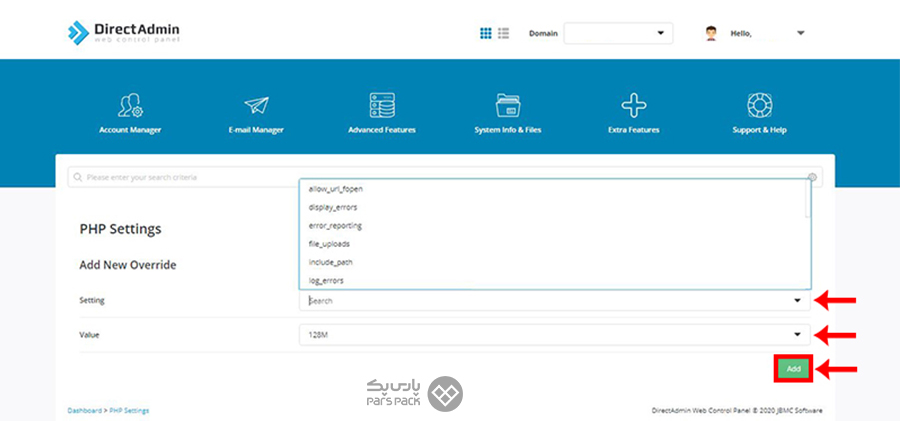
Task: Click the green Add button
Action: 793,369
